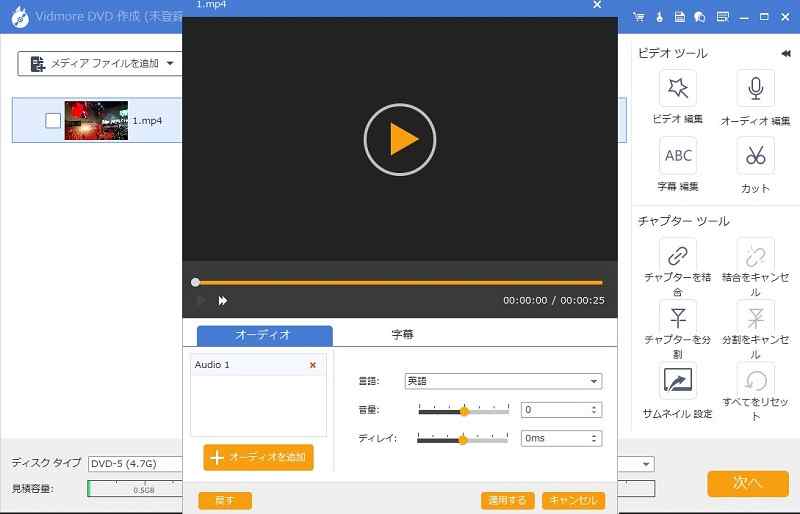
Task: Click Merge Chapter (チャプターを結合) icon
Action: (x=678, y=256)
